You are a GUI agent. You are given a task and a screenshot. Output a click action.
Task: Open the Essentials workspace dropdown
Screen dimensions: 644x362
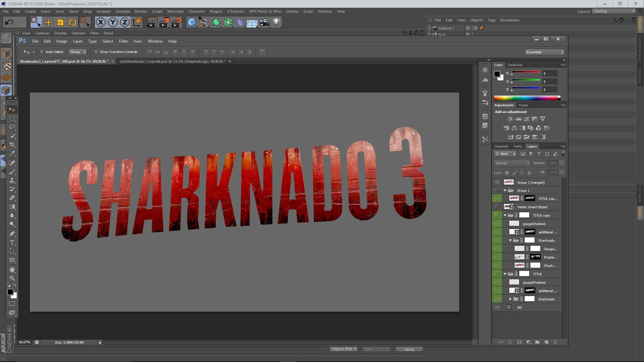(x=545, y=52)
